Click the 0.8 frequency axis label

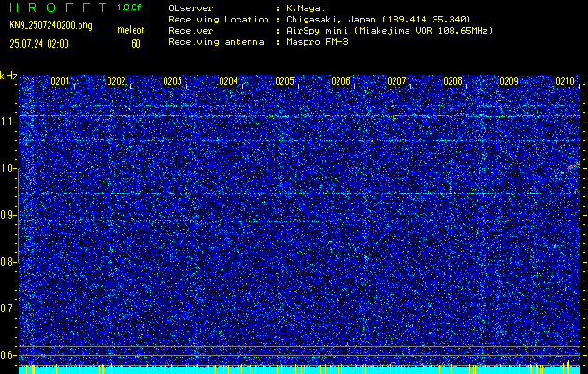tap(7, 262)
